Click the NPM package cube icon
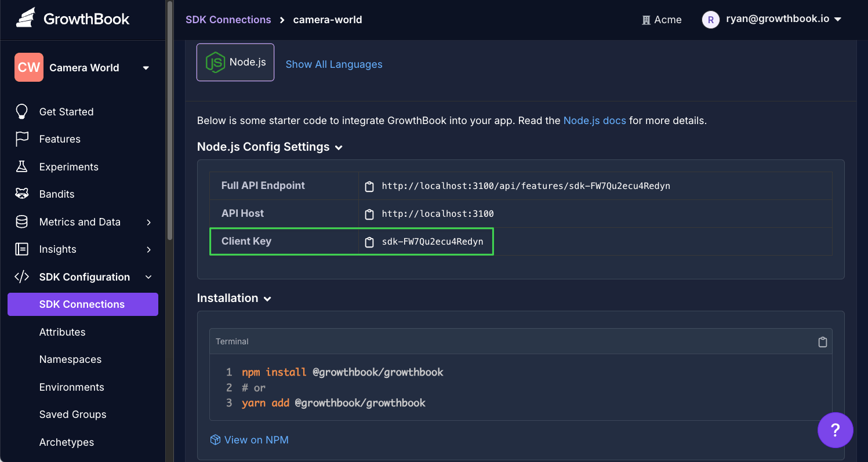868x462 pixels. click(215, 440)
